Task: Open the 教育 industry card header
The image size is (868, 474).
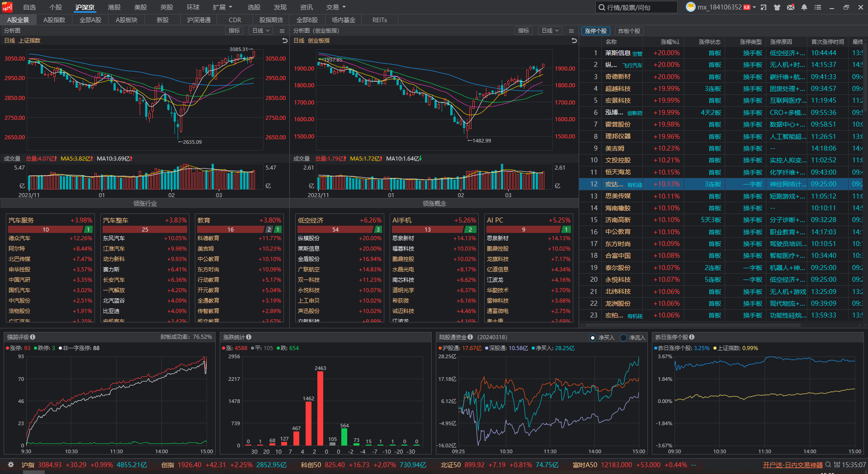Action: point(239,220)
